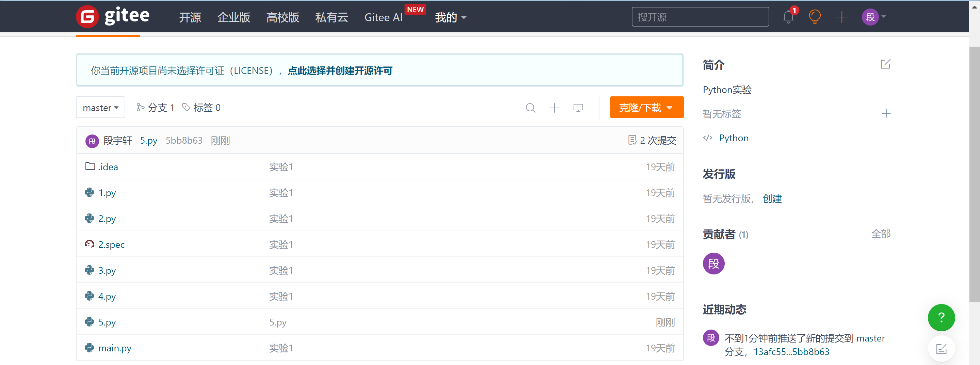Click the spec file icon beside 2.spec
This screenshot has width=980, height=365.
pyautogui.click(x=90, y=244)
